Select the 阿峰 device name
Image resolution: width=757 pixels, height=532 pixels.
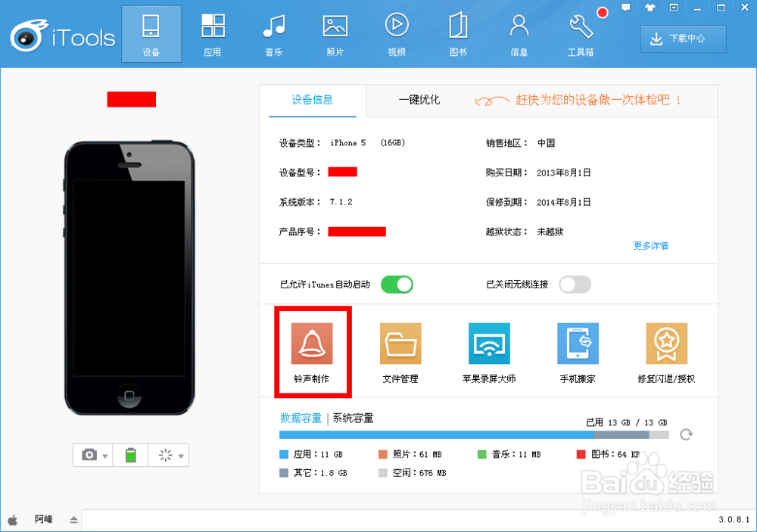43,519
